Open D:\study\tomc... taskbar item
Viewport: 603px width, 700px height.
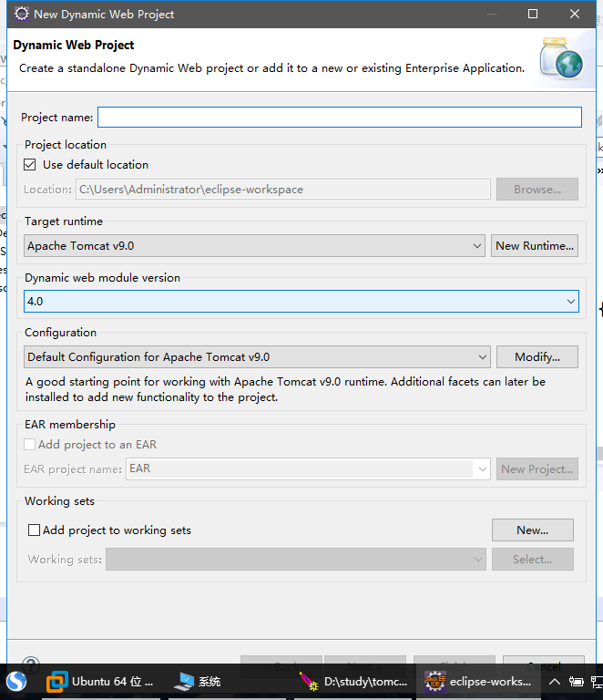point(353,682)
